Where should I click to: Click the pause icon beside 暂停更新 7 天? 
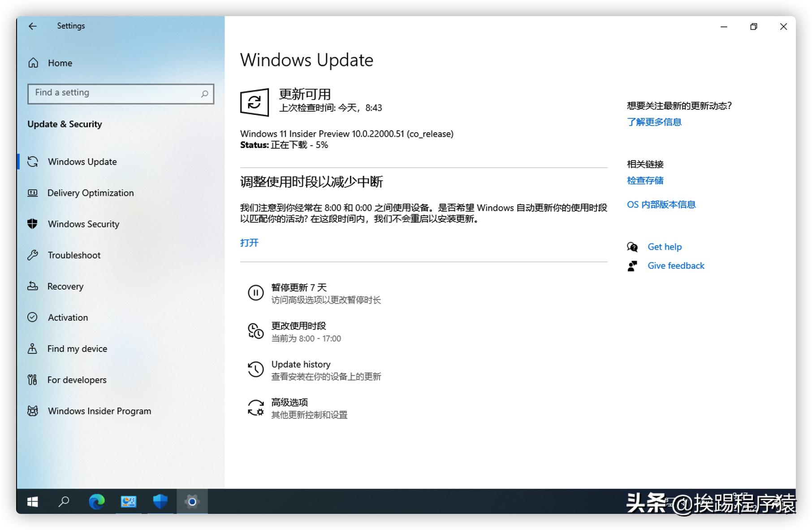click(x=255, y=293)
